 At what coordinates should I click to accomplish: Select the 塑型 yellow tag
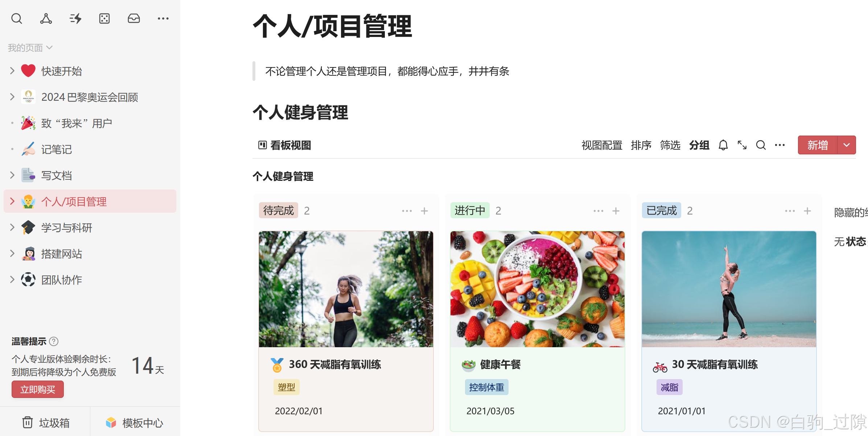point(287,387)
